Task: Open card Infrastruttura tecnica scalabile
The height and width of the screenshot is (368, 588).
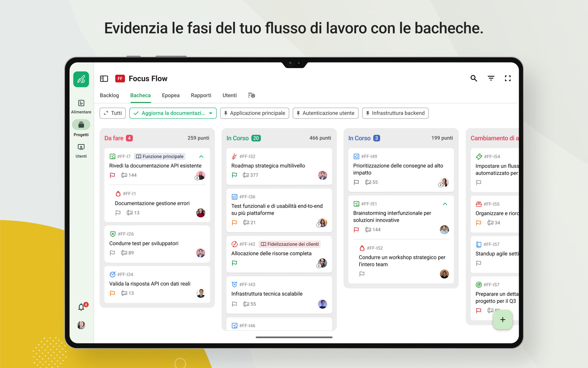Action: 279,295
